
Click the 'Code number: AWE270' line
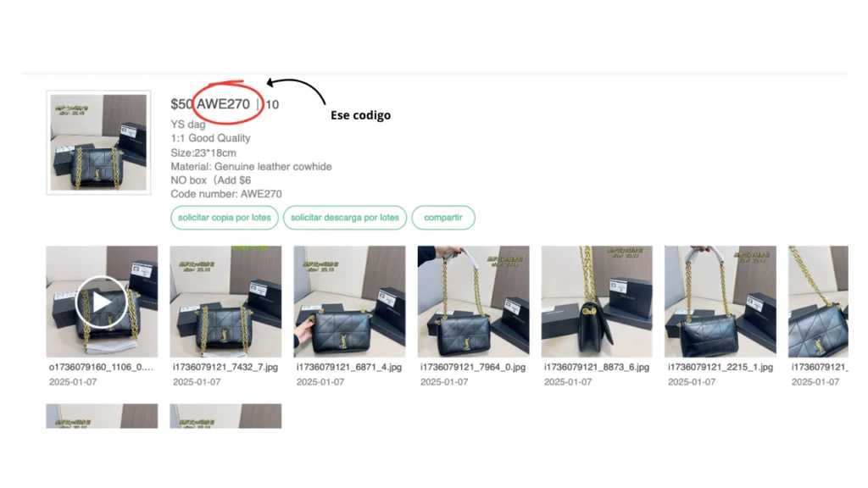tap(225, 194)
